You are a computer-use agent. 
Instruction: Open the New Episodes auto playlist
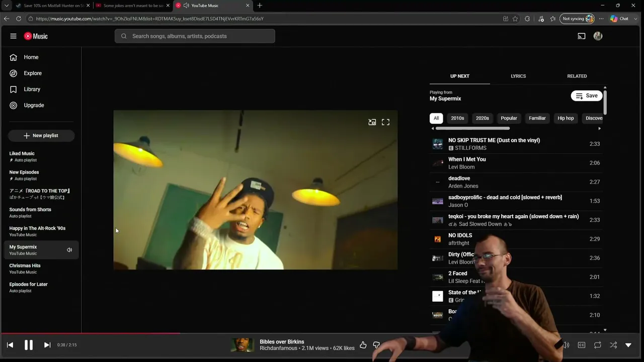click(41, 175)
